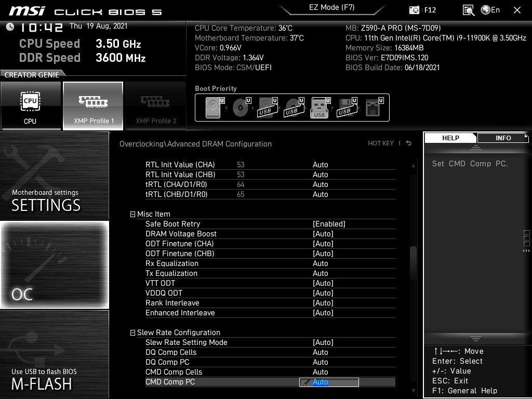532x399 pixels.
Task: Select the network boot device icon
Action: point(374,108)
